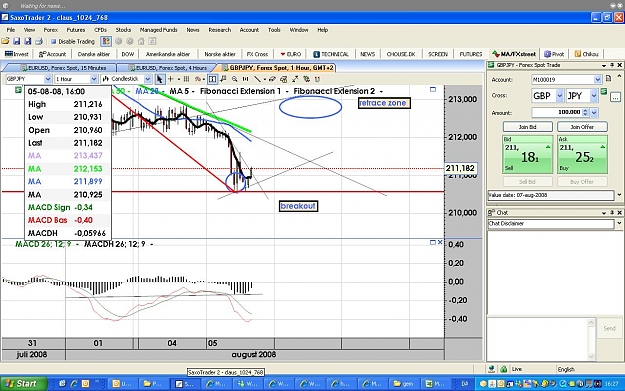The height and width of the screenshot is (391, 625).
Task: Open the Candlestick chart type dropdown
Action: coord(147,79)
